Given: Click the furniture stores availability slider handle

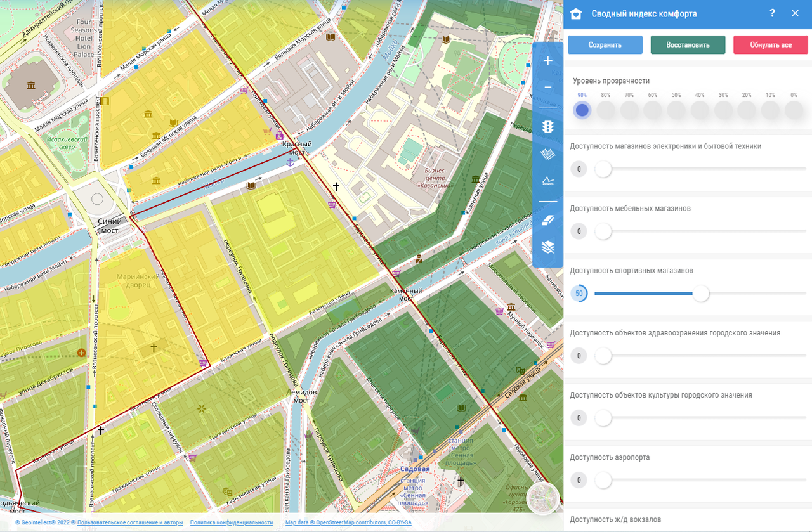Looking at the screenshot, I should point(603,231).
